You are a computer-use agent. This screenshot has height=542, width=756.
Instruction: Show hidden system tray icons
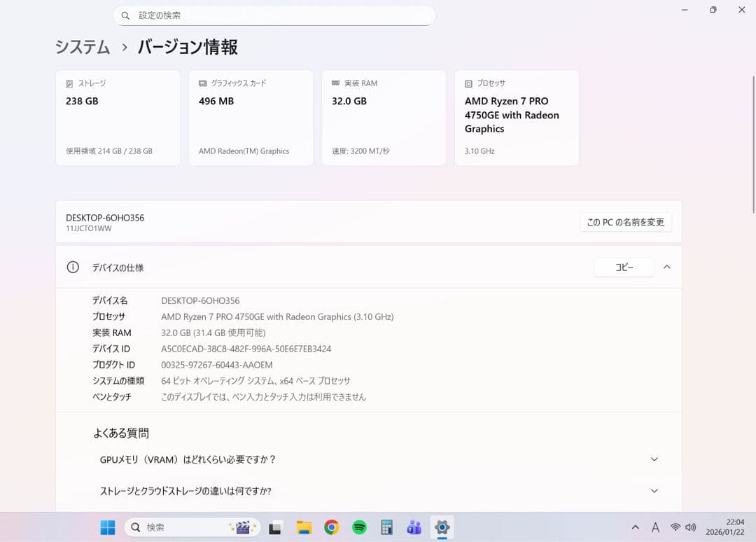click(x=636, y=527)
